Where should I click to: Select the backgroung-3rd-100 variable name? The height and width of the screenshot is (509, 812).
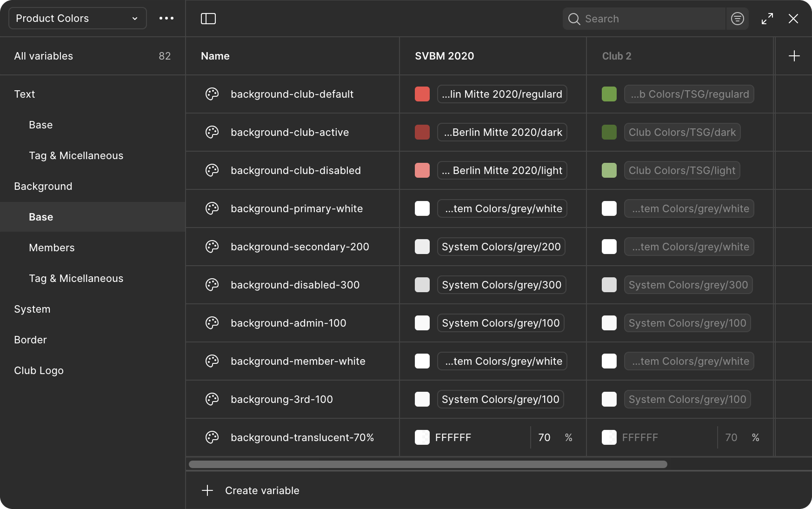tap(282, 399)
